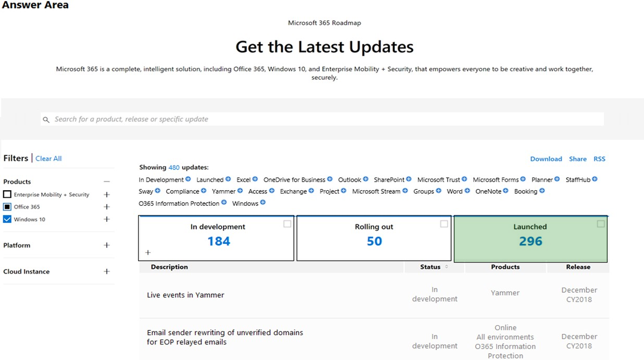Click plus icon beside Microsoft Stream tag

[405, 191]
